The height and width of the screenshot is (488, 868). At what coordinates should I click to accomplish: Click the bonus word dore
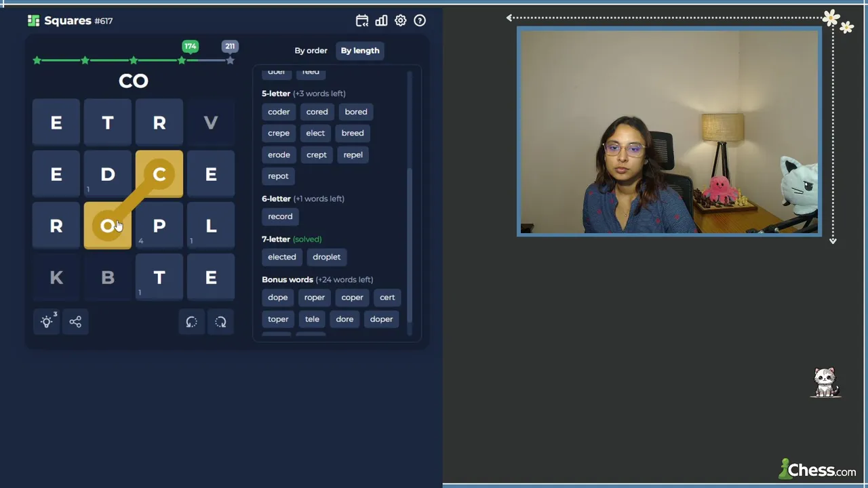344,319
